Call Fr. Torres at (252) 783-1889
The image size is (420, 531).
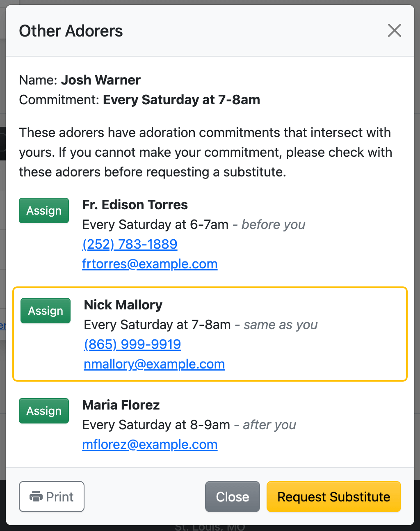(130, 244)
